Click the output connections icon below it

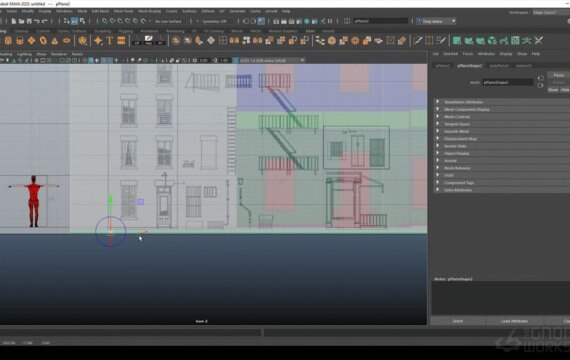[541, 85]
